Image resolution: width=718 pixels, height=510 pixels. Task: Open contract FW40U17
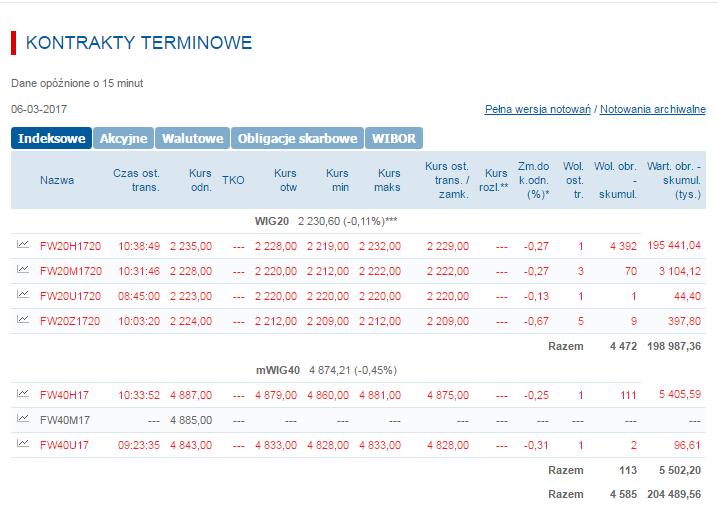pos(64,445)
